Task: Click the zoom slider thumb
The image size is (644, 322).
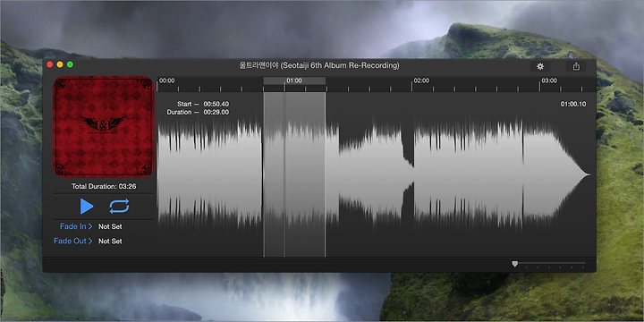Action: pos(514,264)
